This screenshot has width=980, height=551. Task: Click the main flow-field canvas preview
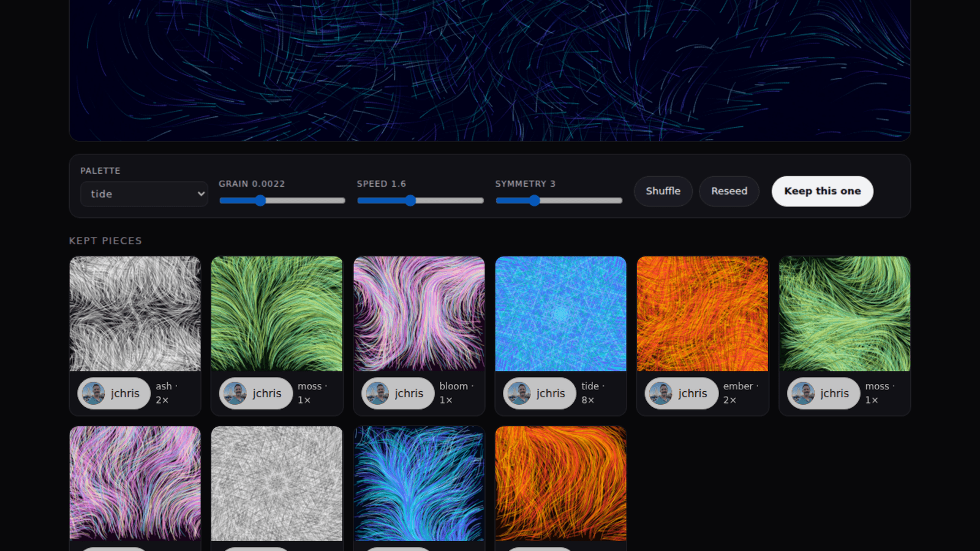pyautogui.click(x=490, y=70)
